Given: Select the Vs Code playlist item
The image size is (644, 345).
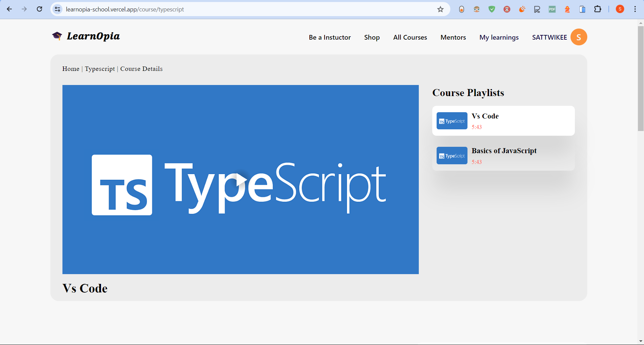Looking at the screenshot, I should point(503,121).
